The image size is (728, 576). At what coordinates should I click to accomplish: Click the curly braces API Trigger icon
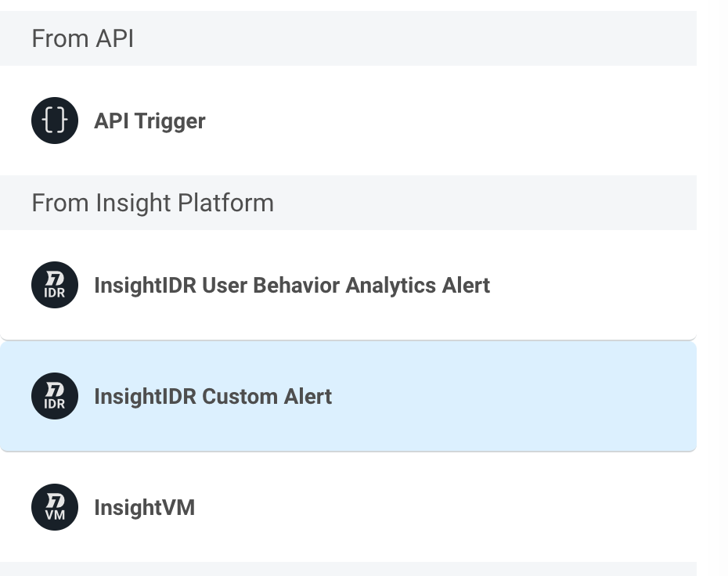pyautogui.click(x=55, y=121)
